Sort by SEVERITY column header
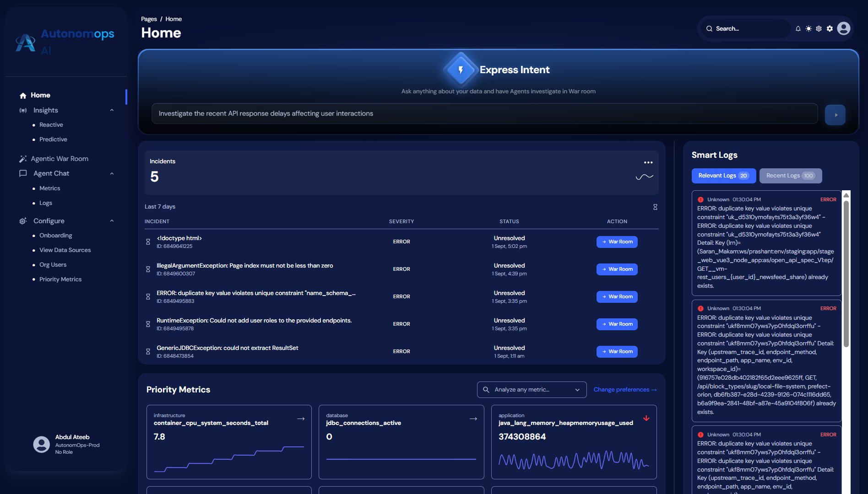The image size is (868, 494). [401, 222]
